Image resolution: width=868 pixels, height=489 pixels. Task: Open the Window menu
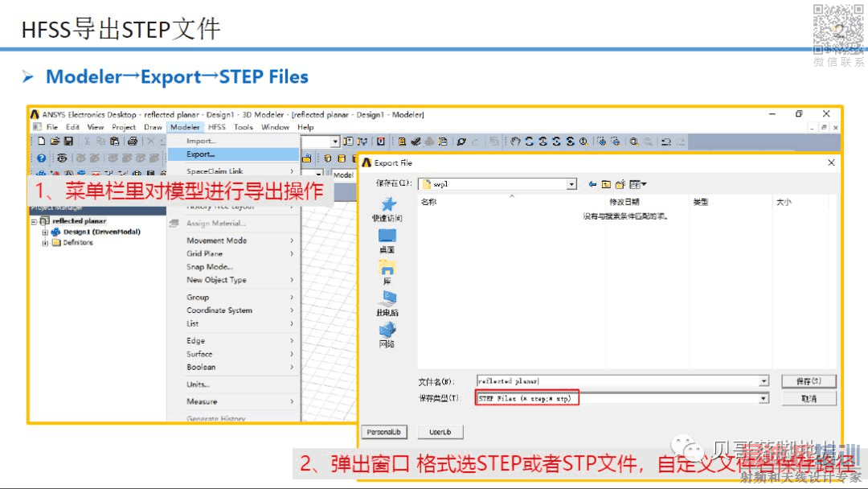pos(275,127)
